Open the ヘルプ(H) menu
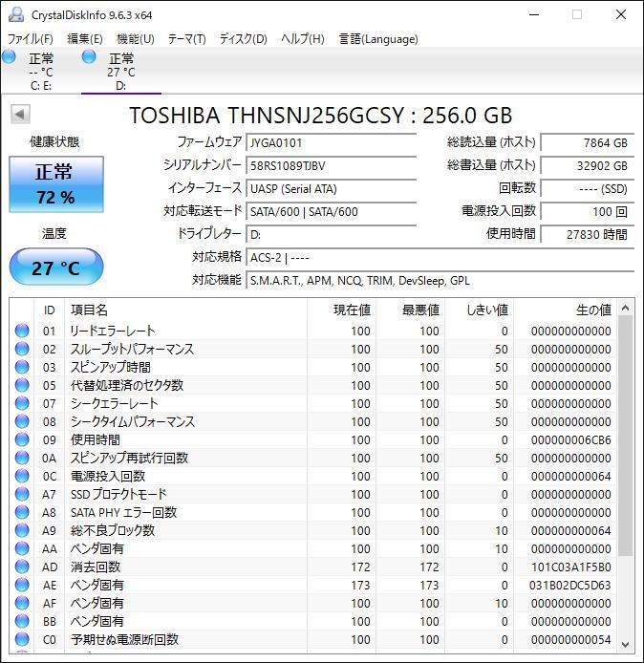The height and width of the screenshot is (663, 644). [x=303, y=39]
